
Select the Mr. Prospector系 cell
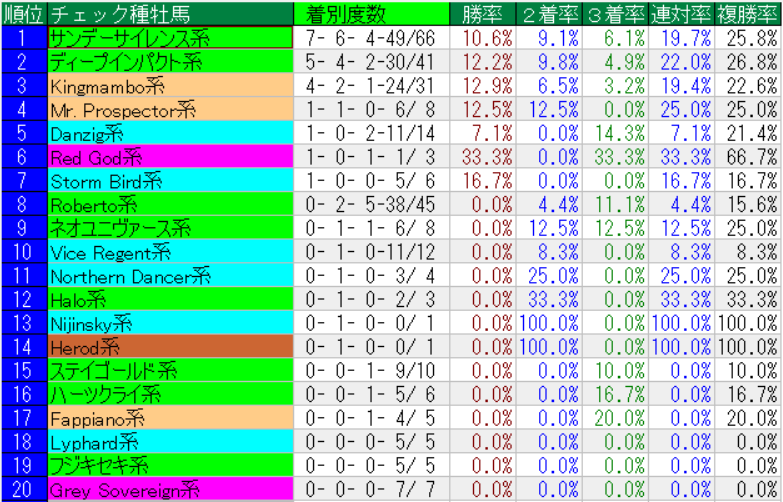(x=170, y=109)
